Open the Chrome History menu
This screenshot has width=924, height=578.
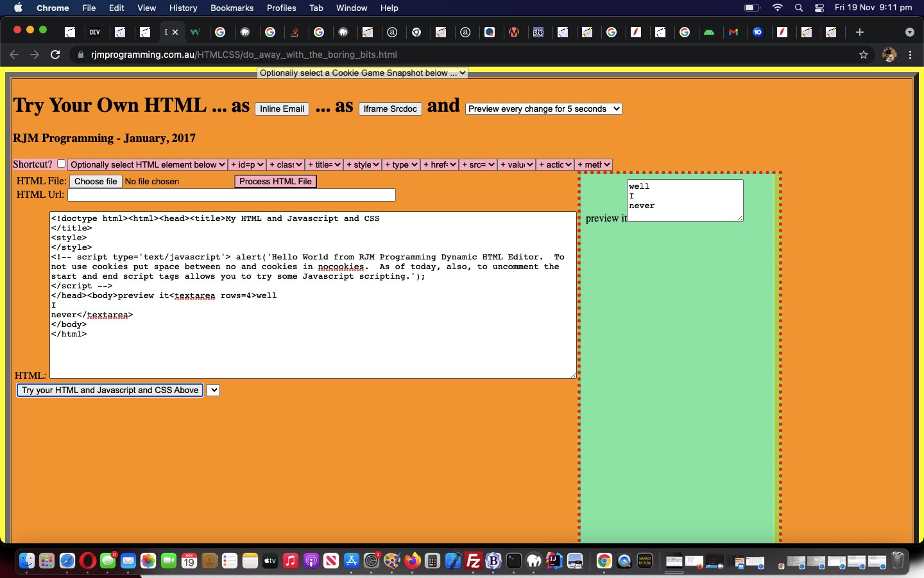coord(183,8)
